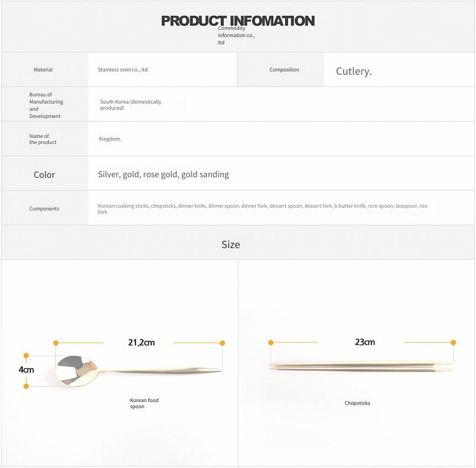Click the Cutlery composition value
The width and height of the screenshot is (476, 468).
(x=354, y=71)
